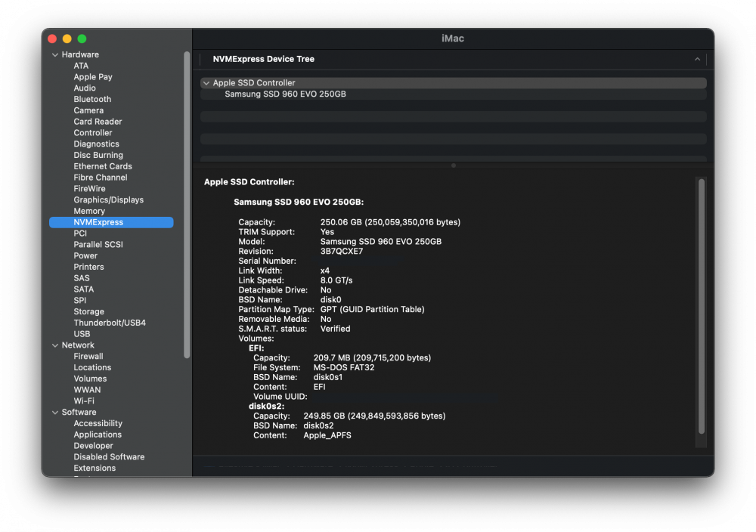Open Locations under Network
Image resolution: width=756 pixels, height=532 pixels.
[x=92, y=368]
